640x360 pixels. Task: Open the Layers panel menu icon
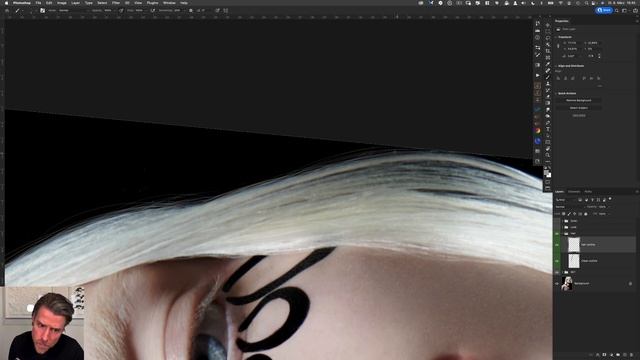[x=637, y=191]
